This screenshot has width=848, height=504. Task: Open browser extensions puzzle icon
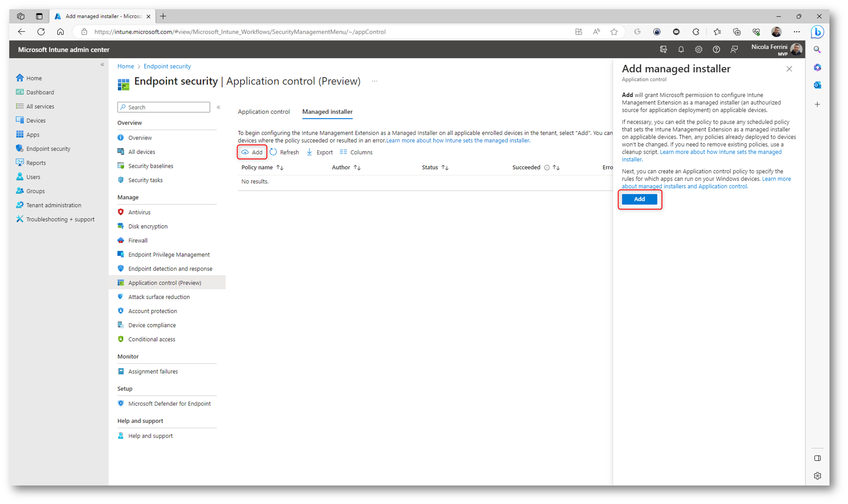[695, 32]
